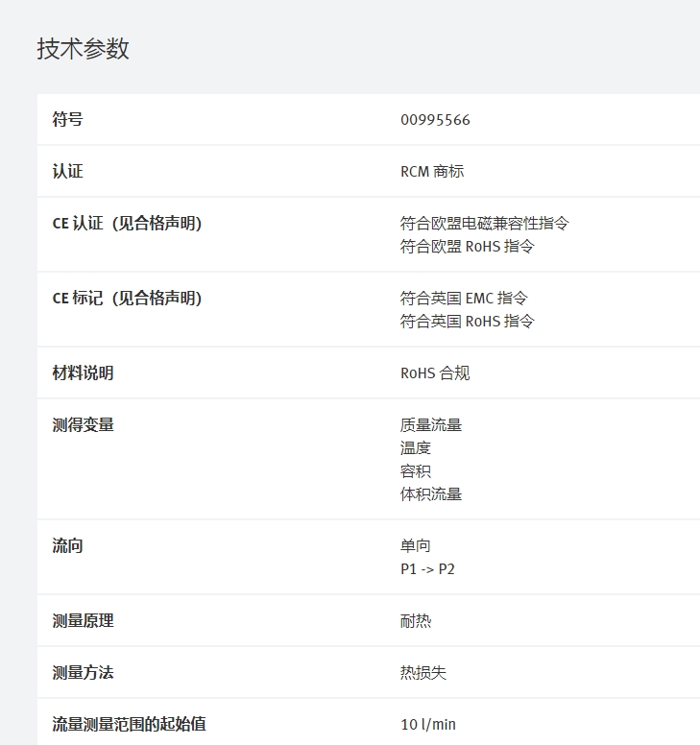Select the value 耐热
700x745 pixels.
(x=416, y=621)
